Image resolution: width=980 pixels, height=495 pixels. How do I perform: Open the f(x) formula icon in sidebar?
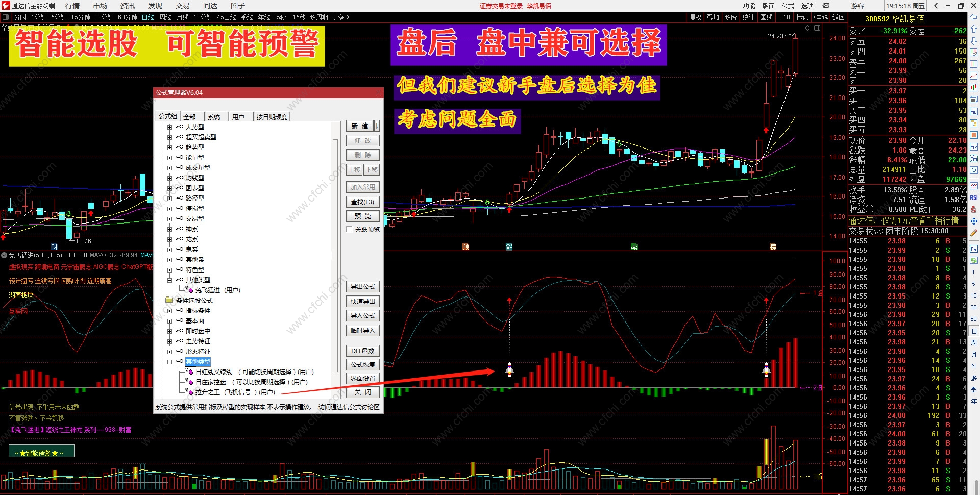coord(974,159)
